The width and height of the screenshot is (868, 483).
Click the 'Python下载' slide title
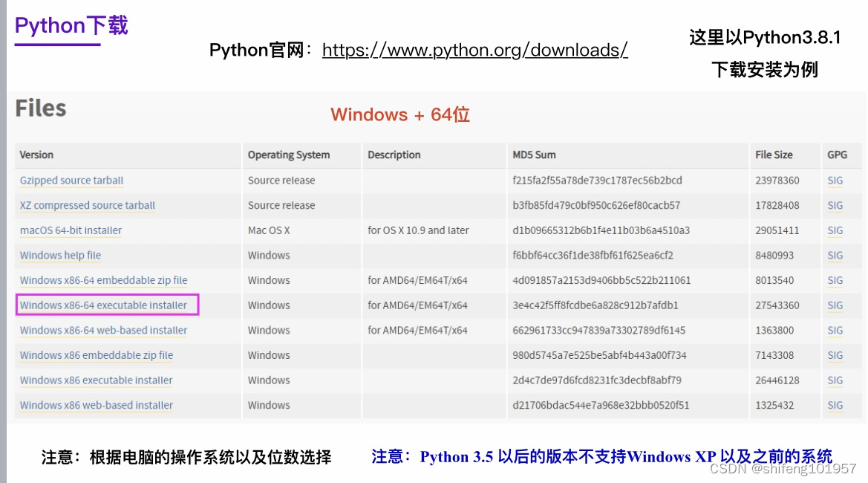pyautogui.click(x=71, y=25)
